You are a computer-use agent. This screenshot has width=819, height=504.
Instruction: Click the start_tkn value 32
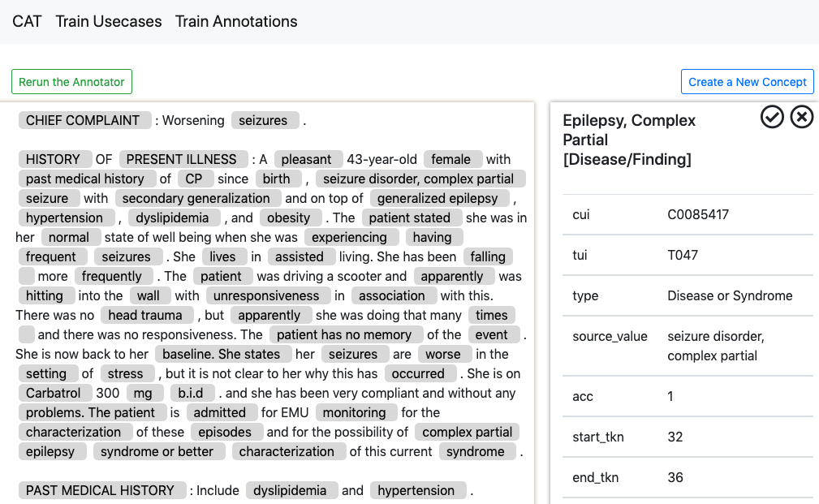(x=675, y=437)
